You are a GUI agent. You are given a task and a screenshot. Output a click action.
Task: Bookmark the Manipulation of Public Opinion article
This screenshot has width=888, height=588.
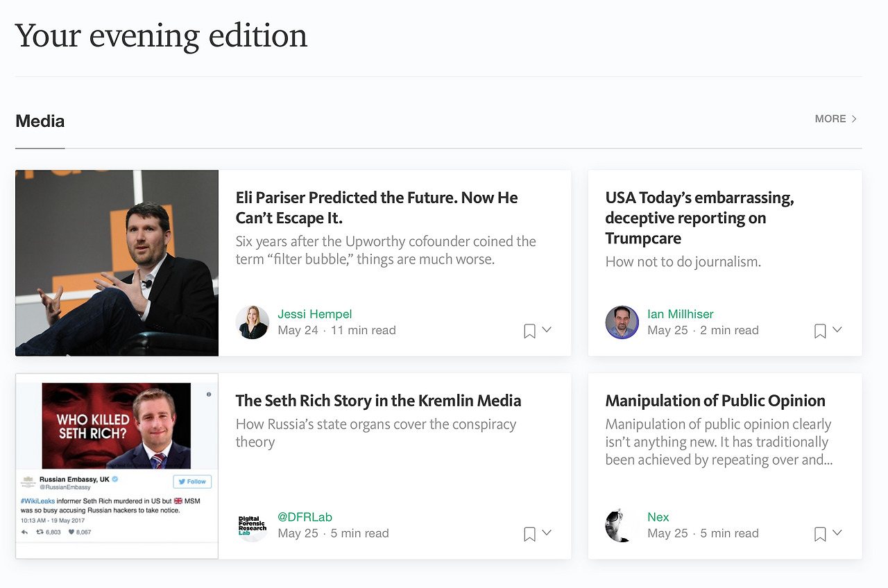pyautogui.click(x=820, y=534)
